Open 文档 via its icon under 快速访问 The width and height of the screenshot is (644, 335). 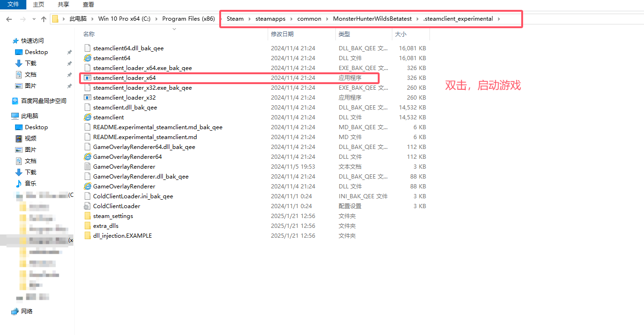pos(19,75)
